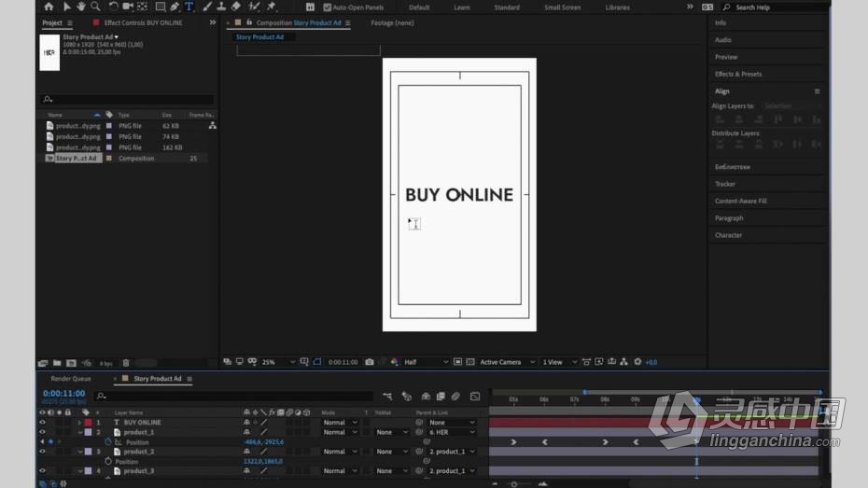868x488 pixels.
Task: Toggle transparency grid in viewer bar
Action: pos(470,362)
